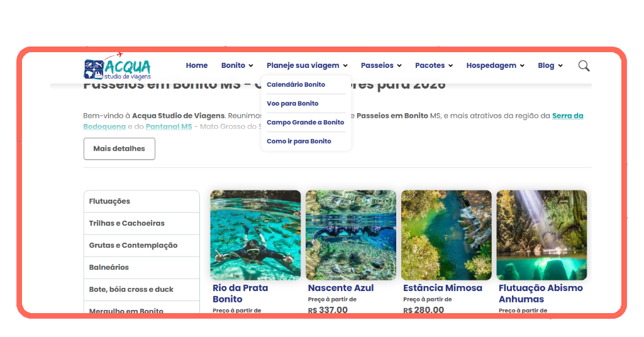Open the Rio da Prata snorkeling photo
This screenshot has height=337, width=644.
pyautogui.click(x=255, y=235)
